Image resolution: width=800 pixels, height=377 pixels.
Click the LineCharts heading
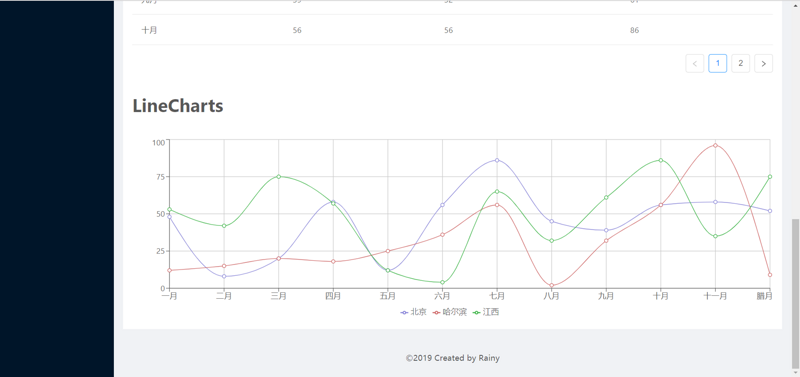(178, 106)
